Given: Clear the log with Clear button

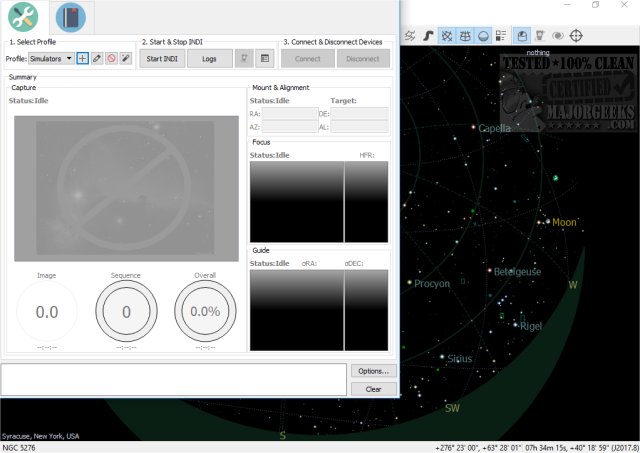Looking at the screenshot, I should coord(373,389).
